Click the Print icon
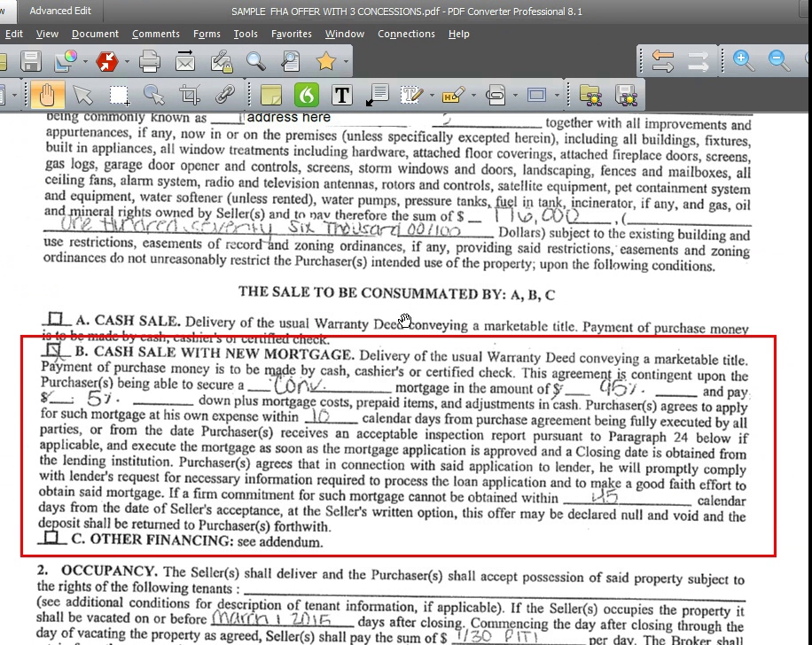Image resolution: width=812 pixels, height=645 pixels. click(x=149, y=61)
